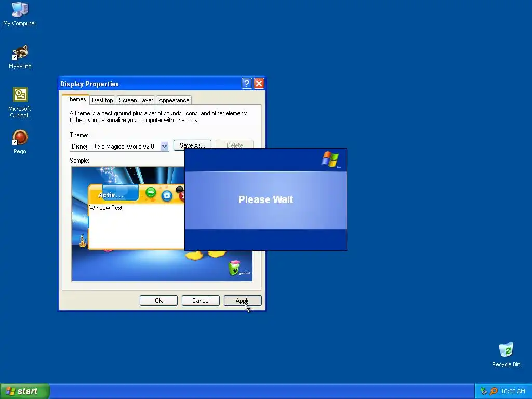Screen dimensions: 532x399
Task: Select the MyPal 68 browser shortcut
Action: coord(20,57)
